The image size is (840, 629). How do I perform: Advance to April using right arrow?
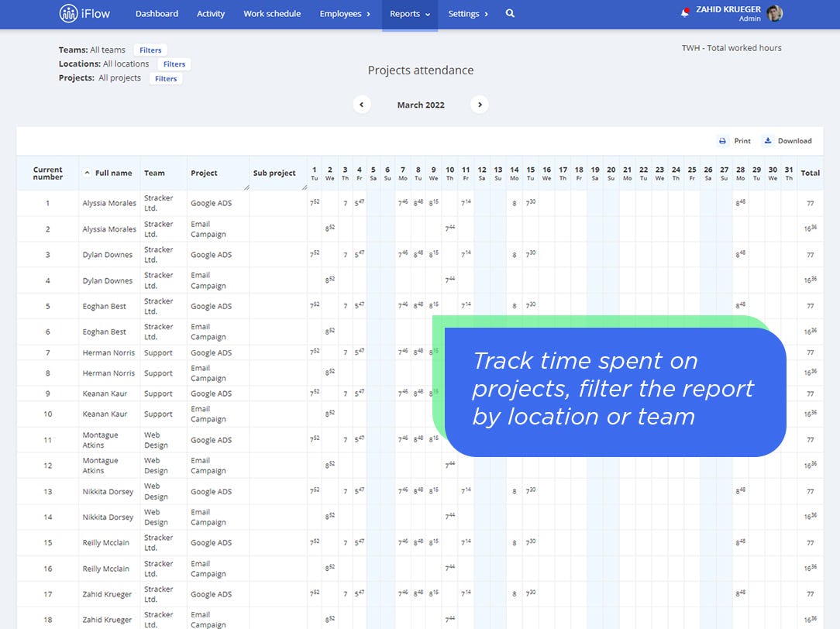click(480, 104)
